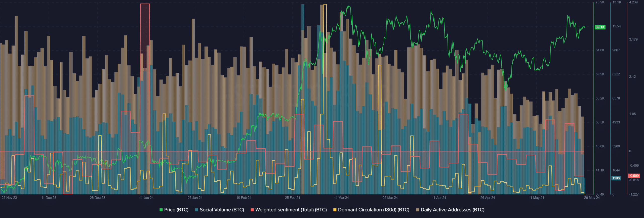Click the green Price legend color square
Viewport: 644px width, 218px height.
[x=161, y=210]
